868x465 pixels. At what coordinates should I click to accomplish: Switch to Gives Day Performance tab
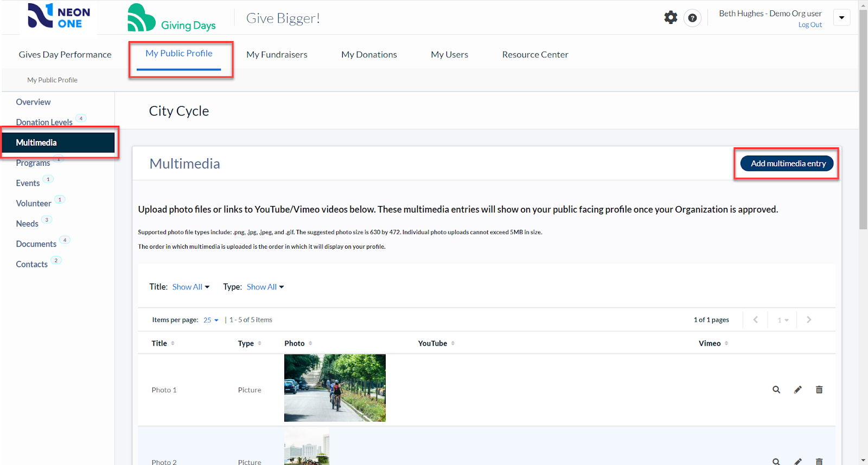(x=65, y=54)
